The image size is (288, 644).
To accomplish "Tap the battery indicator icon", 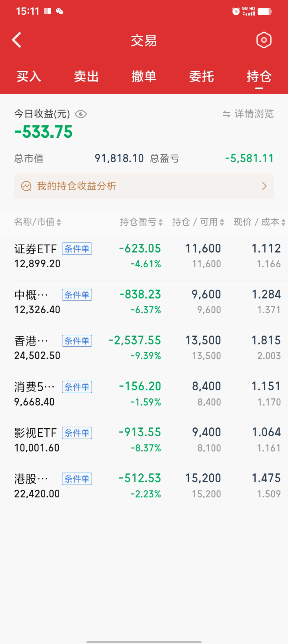I will (x=265, y=11).
